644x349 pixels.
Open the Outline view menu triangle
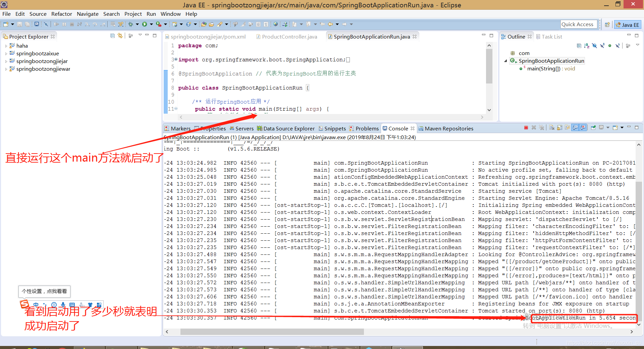(638, 45)
